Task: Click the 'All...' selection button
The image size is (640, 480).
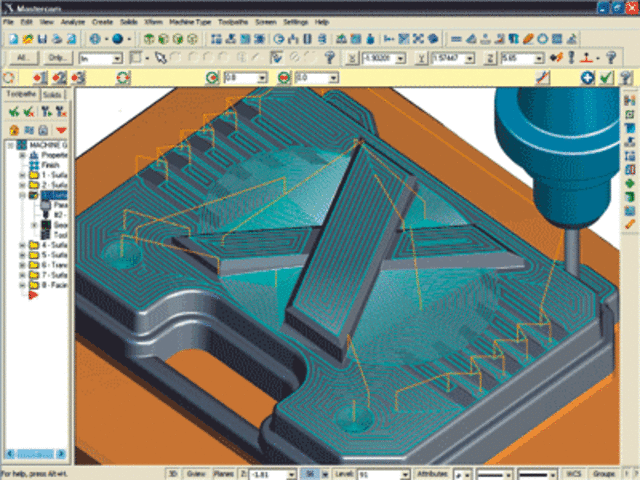Action: [x=23, y=58]
